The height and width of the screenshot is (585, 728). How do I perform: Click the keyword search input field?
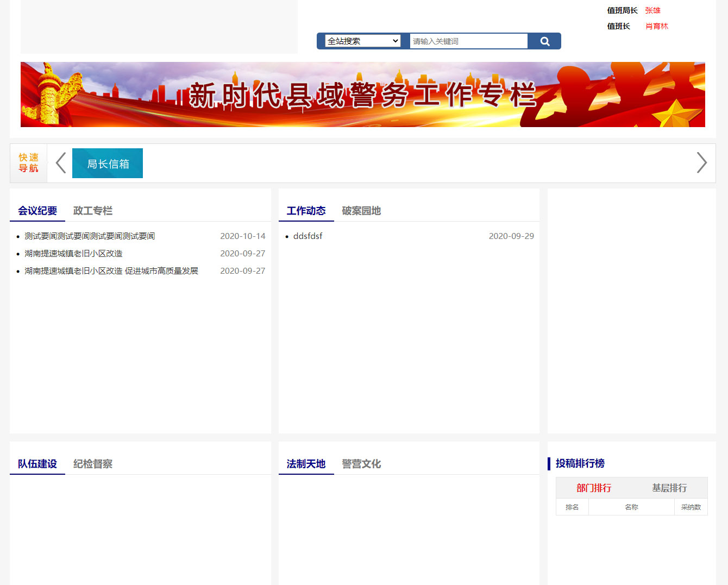[468, 41]
